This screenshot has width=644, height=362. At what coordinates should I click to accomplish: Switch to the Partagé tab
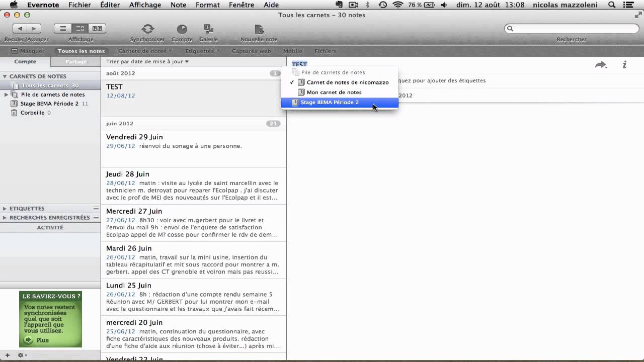pos(76,61)
